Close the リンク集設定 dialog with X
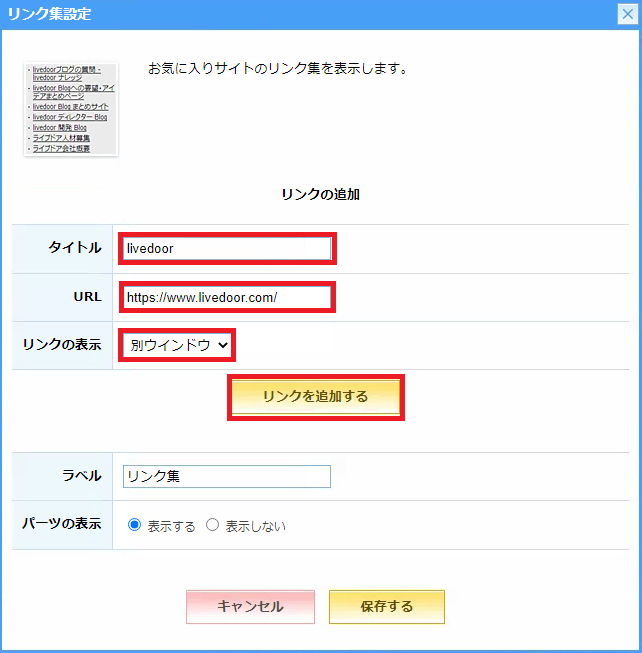Screen dimensions: 642x653 click(x=627, y=14)
